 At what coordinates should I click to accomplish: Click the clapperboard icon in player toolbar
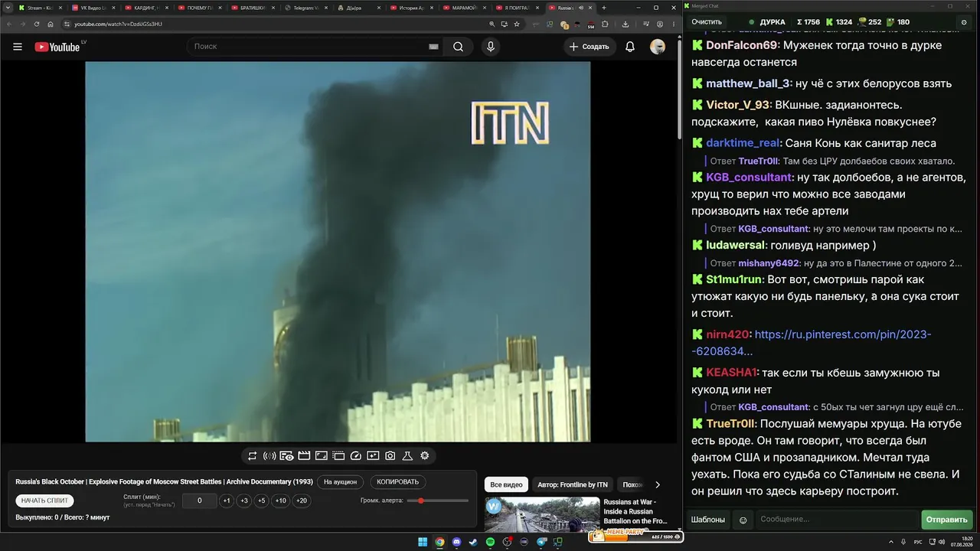pos(304,456)
